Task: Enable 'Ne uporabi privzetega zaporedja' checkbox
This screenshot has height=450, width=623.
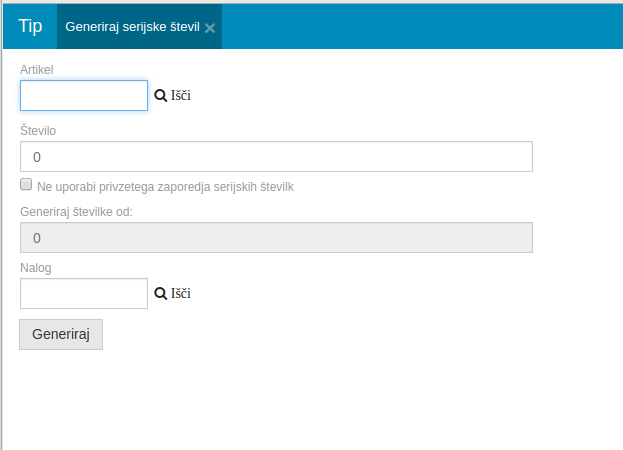Action: pos(26,185)
